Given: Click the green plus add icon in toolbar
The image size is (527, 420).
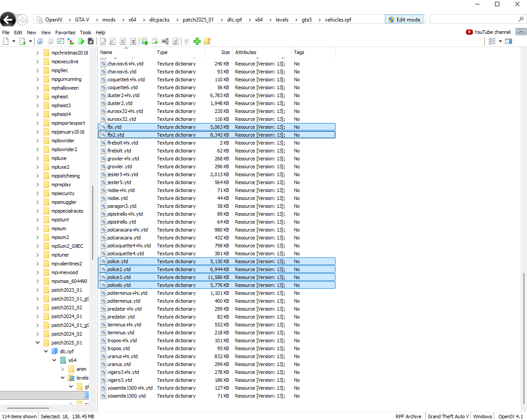Looking at the screenshot, I should pos(197,41).
